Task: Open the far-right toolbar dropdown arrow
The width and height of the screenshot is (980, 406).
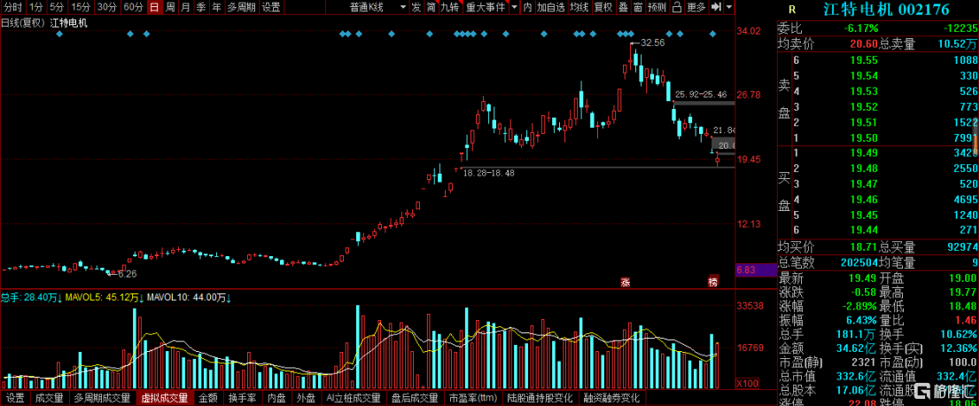Action: (731, 7)
